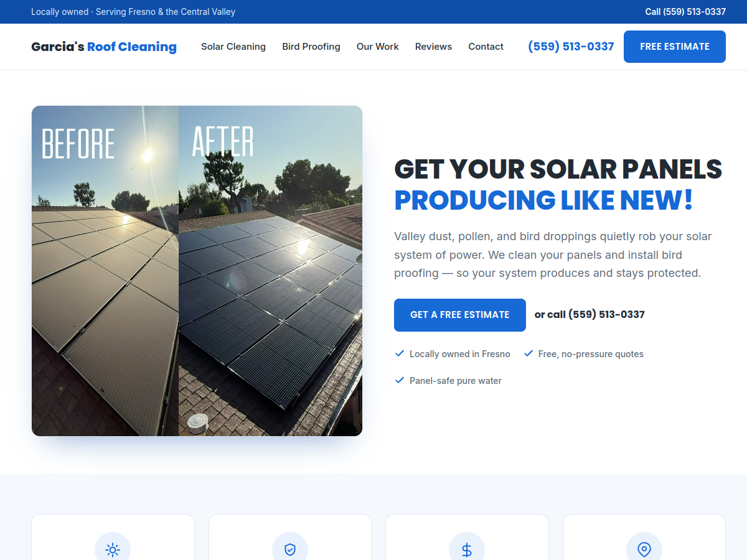Click the header phone number (559) 513-0337
Screen dimensions: 747x560
point(571,47)
